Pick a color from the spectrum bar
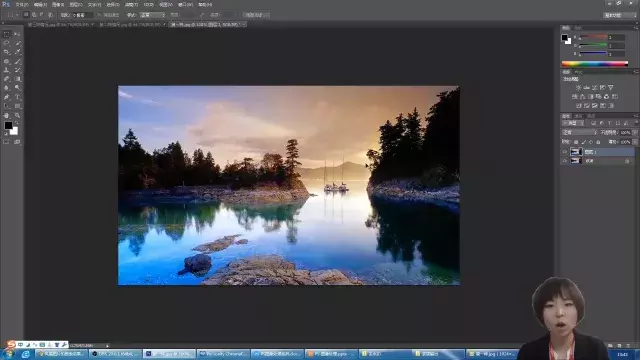Image resolution: width=640 pixels, height=360 pixels. tap(595, 64)
